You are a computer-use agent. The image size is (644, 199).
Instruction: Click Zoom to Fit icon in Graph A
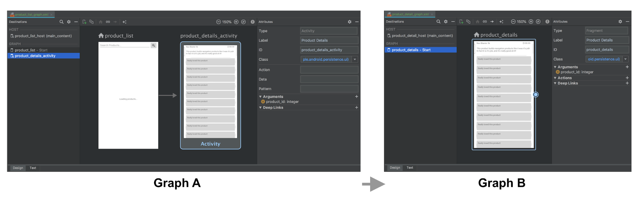[x=244, y=22]
